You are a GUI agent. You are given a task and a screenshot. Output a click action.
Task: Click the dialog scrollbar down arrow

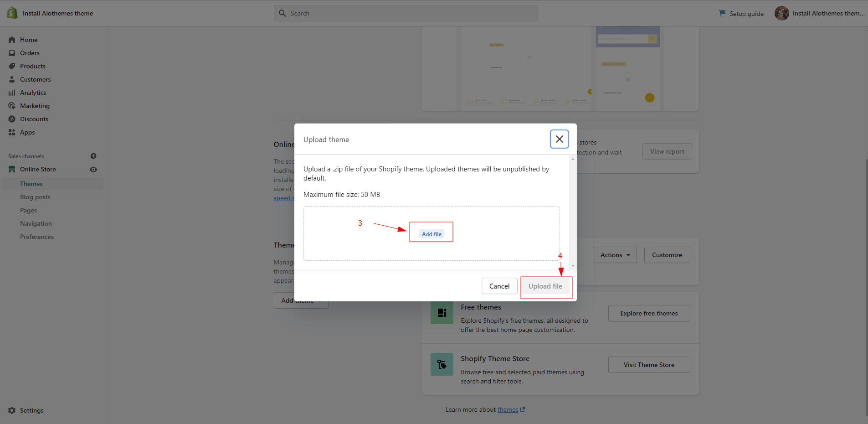point(573,265)
